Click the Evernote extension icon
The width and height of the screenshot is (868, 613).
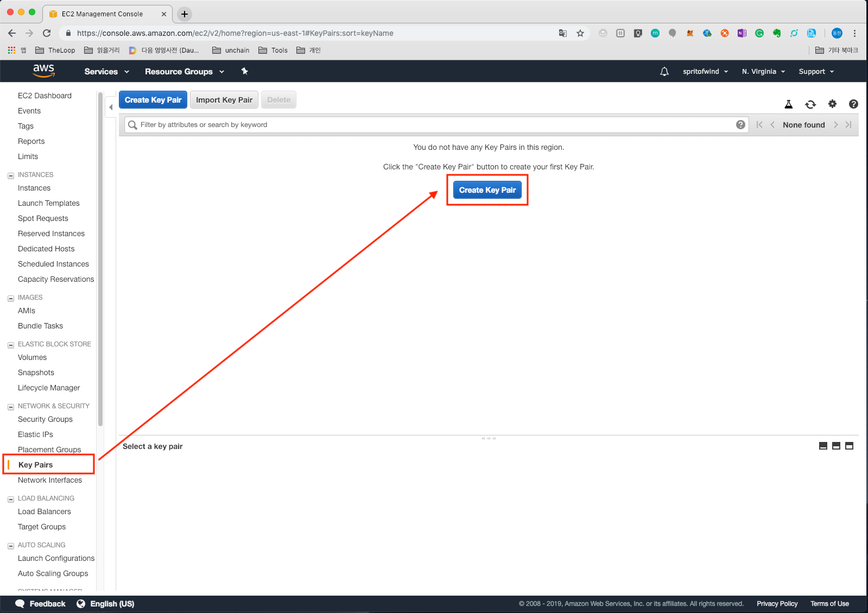(x=777, y=33)
